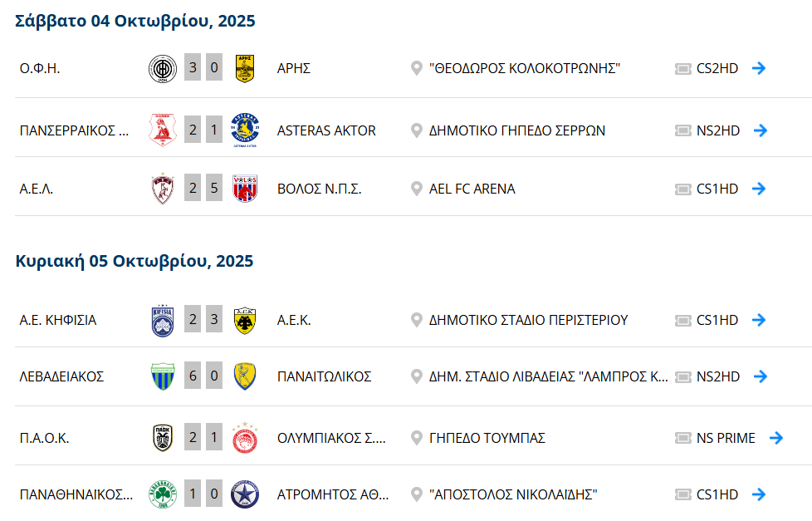Click the ΑΡΗΣ yellow team crest
Screen dimensions: 812x521
coord(245,68)
